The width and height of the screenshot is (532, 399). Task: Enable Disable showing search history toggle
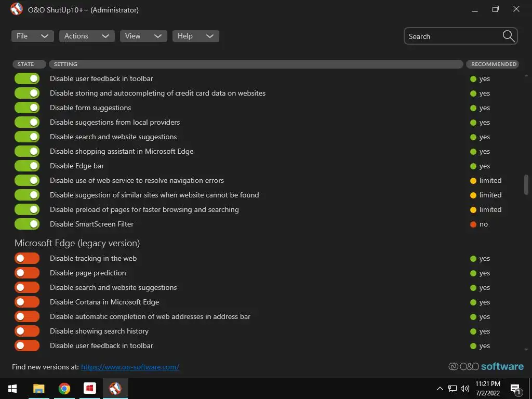point(27,331)
